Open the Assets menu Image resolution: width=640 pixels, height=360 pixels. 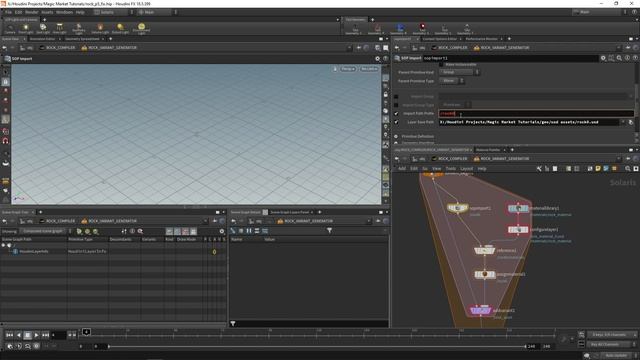[47, 12]
